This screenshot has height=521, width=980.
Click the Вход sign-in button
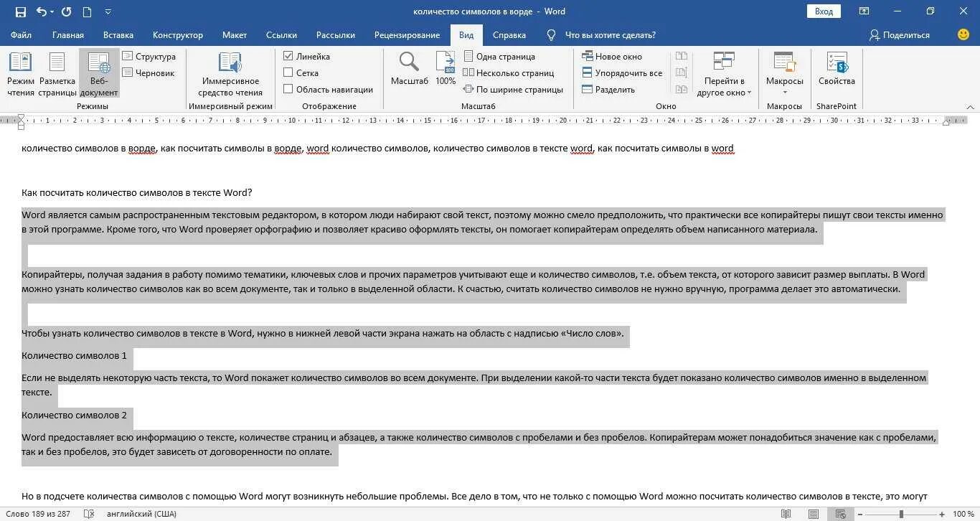(x=824, y=11)
